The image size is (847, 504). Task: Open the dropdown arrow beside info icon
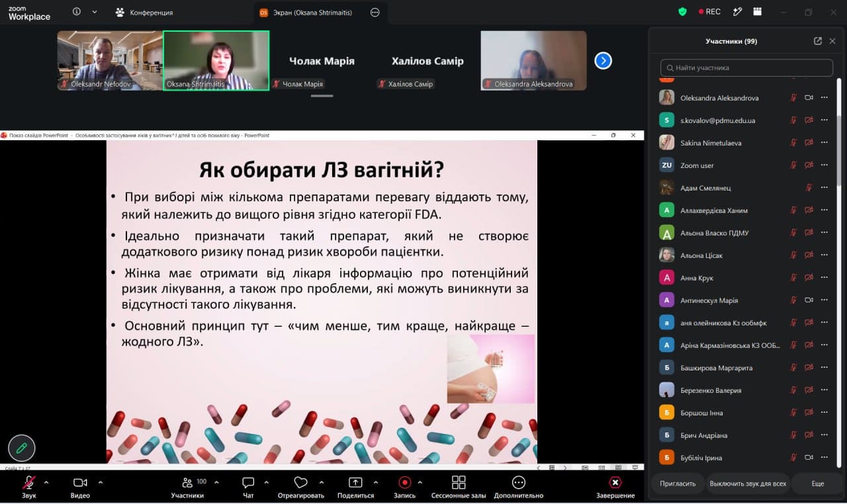click(95, 12)
